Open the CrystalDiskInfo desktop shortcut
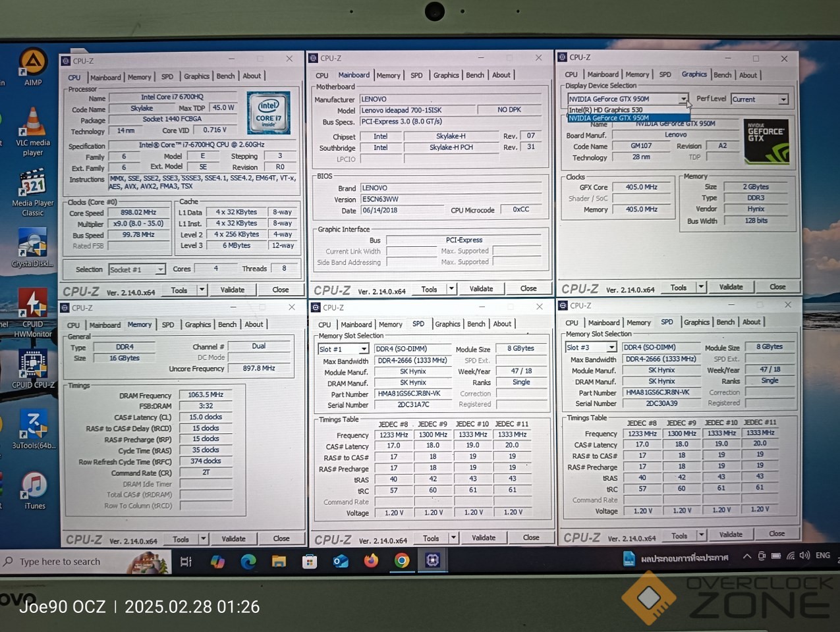Viewport: 840px width, 632px height. (32, 248)
